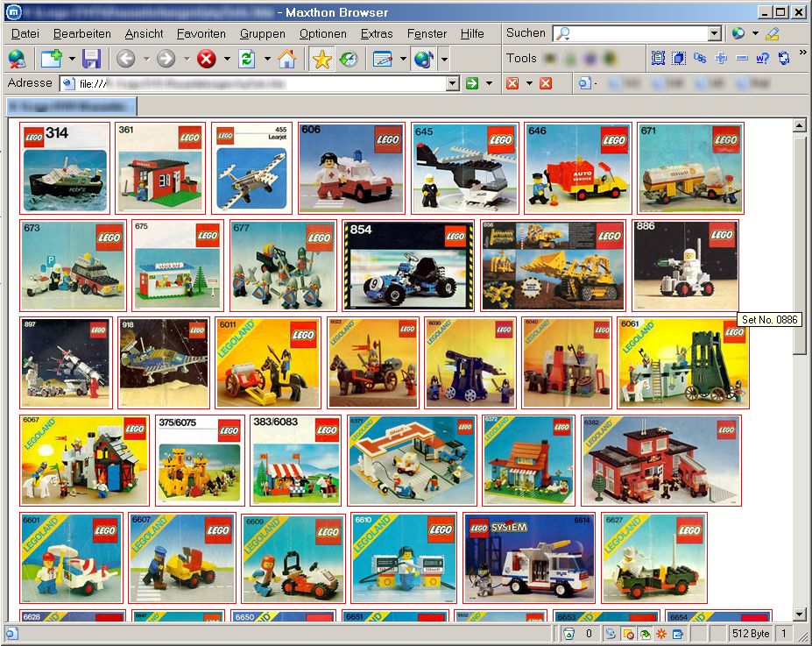
Task: Open the dropdown arrow beside the Stop button
Action: pyautogui.click(x=227, y=59)
